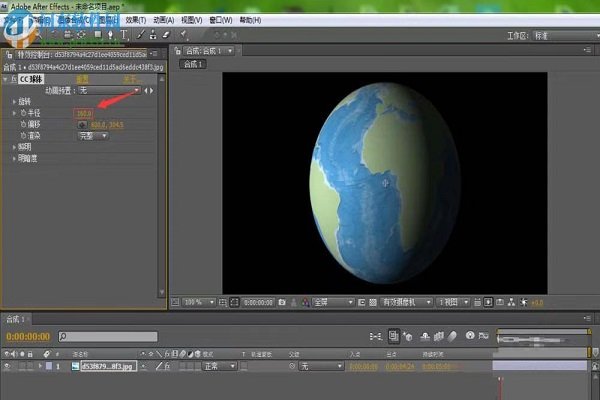Image resolution: width=600 pixels, height=400 pixels.
Task: Select the Pen tool in the toolbar
Action: pos(110,35)
